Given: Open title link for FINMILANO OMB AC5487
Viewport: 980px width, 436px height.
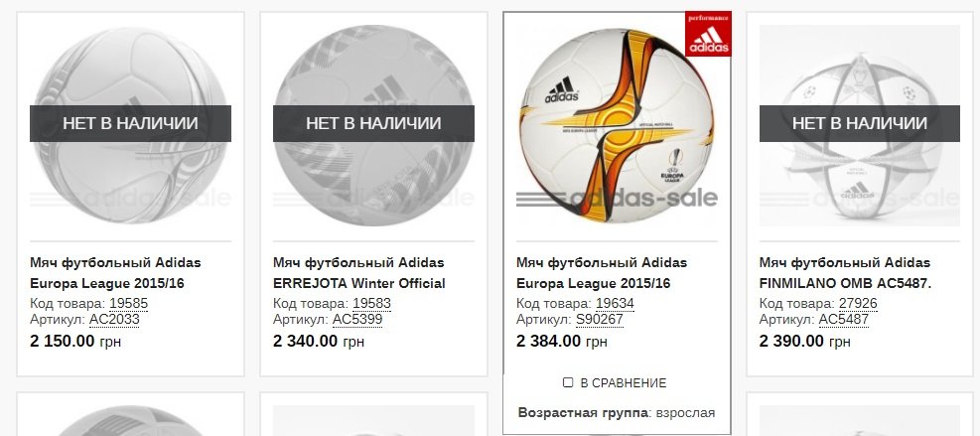Looking at the screenshot, I should (x=845, y=273).
